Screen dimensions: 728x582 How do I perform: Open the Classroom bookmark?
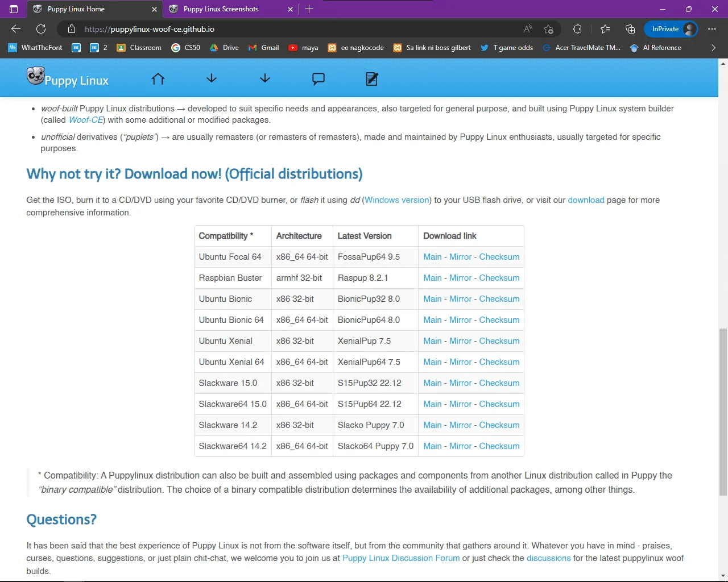pyautogui.click(x=139, y=48)
